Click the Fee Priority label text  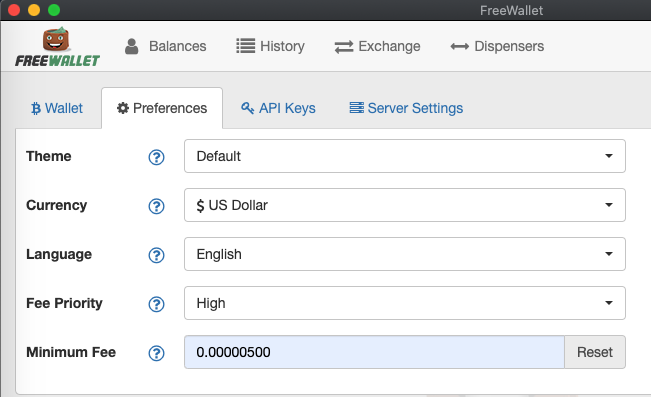coord(64,304)
